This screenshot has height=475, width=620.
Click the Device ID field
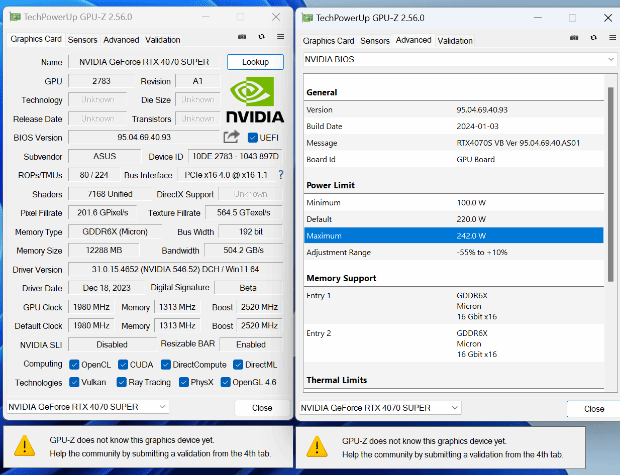click(x=235, y=156)
